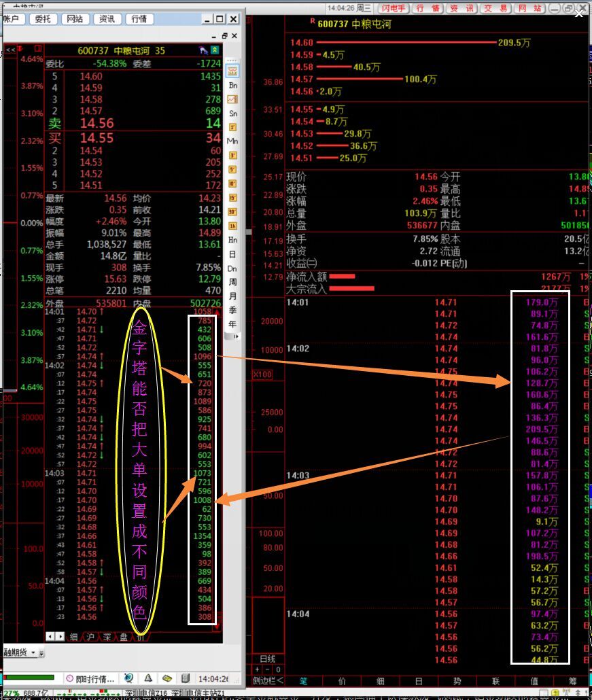Image resolution: width=592 pixels, height=700 pixels.
Task: Click the bell alert icon in status bar
Action: pyautogui.click(x=148, y=678)
